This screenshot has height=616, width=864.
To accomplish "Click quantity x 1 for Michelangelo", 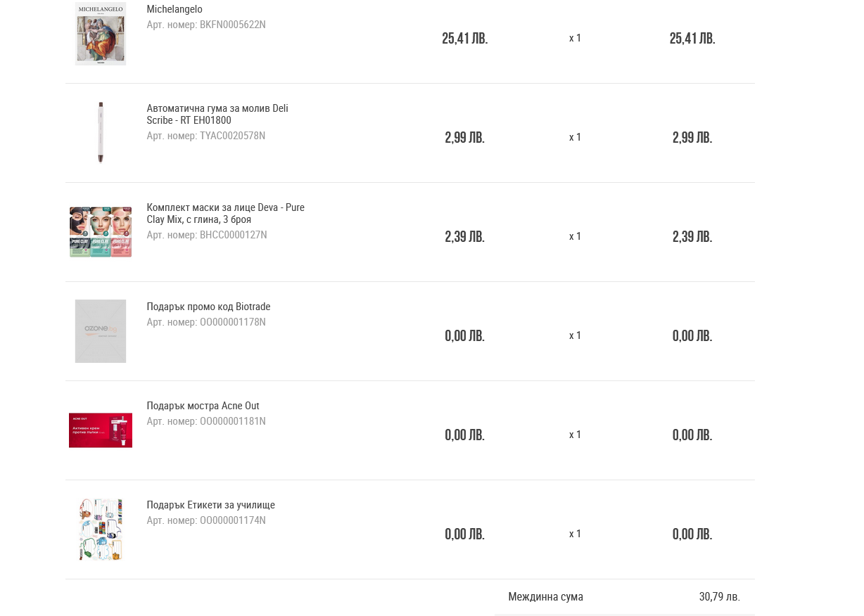I will (x=575, y=38).
